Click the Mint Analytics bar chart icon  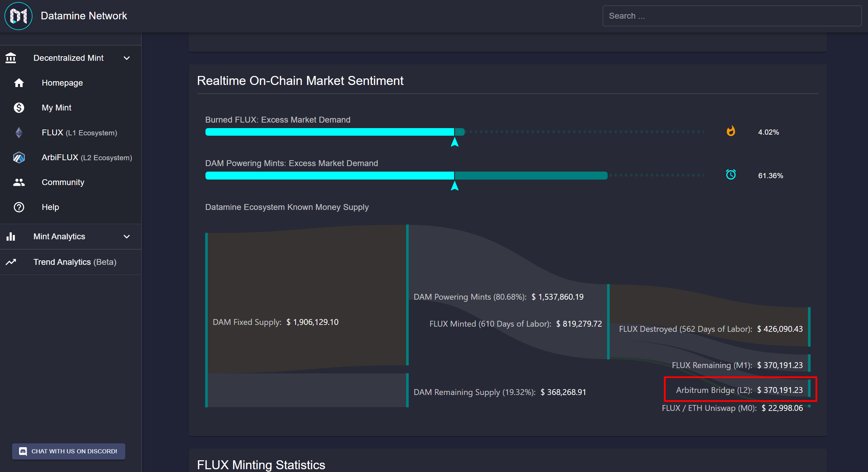point(11,237)
